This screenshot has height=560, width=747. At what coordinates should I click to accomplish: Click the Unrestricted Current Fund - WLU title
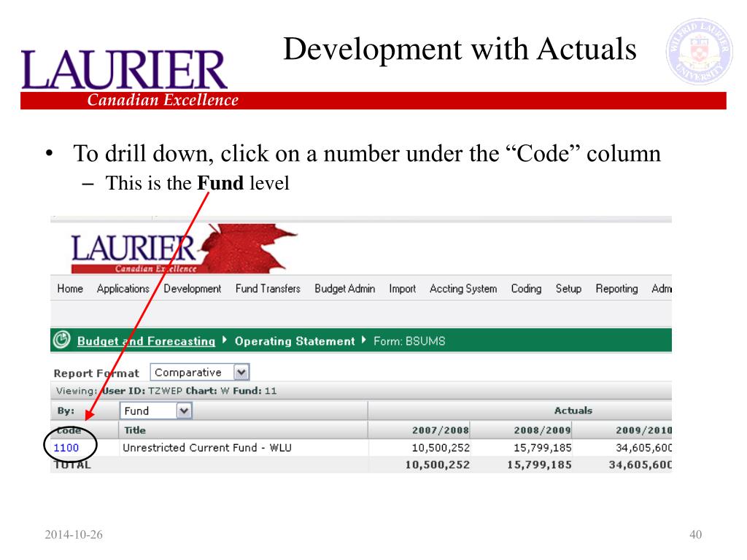click(206, 448)
